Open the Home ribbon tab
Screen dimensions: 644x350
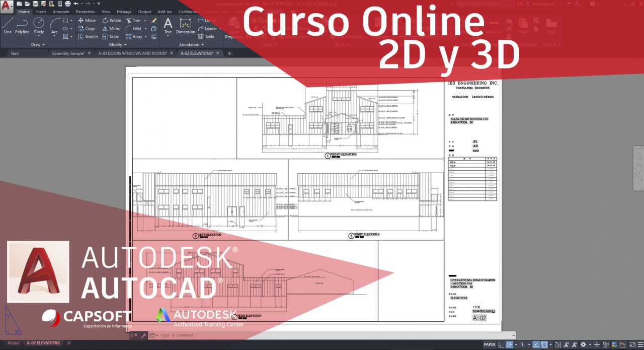tap(24, 12)
